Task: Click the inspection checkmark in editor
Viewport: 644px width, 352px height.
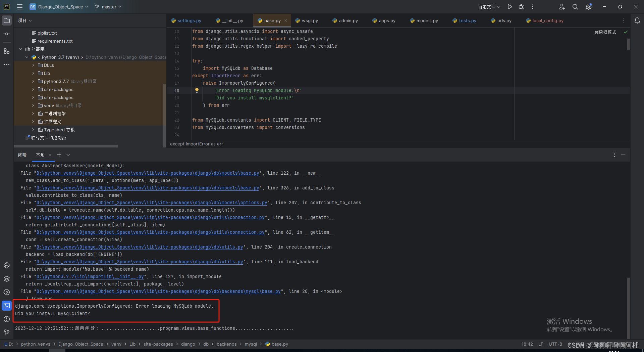Action: 626,32
